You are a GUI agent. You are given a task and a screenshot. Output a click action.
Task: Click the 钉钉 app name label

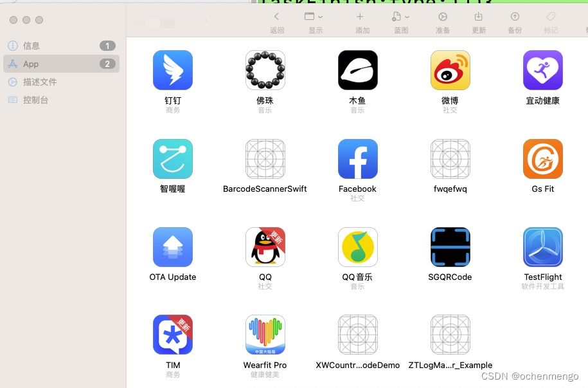(x=173, y=100)
